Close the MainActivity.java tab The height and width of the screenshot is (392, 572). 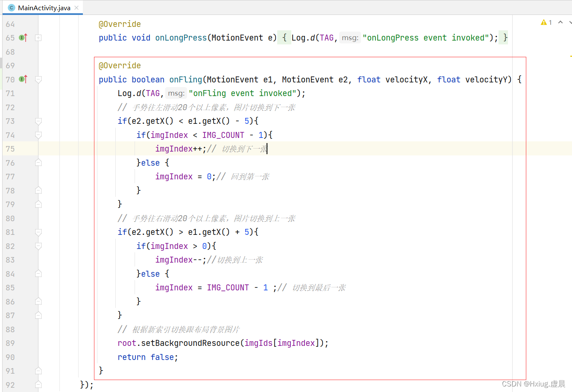pos(76,8)
